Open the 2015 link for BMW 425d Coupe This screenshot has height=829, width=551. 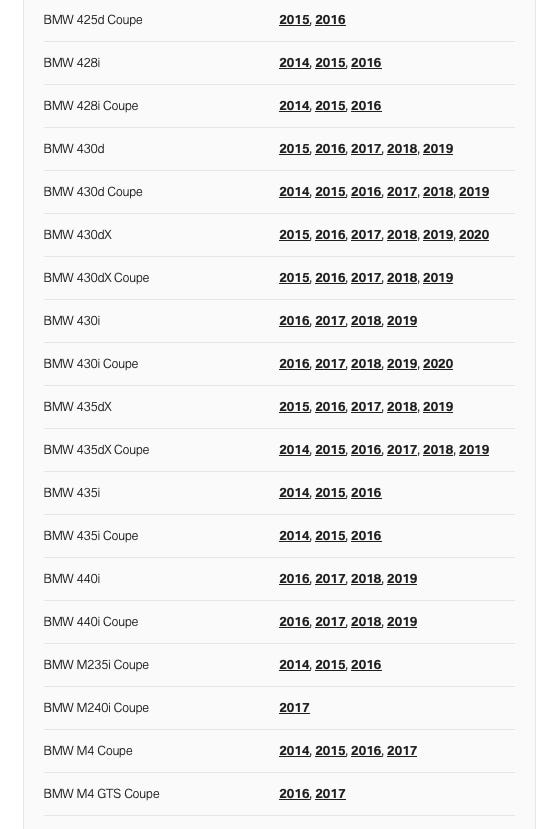[294, 20]
